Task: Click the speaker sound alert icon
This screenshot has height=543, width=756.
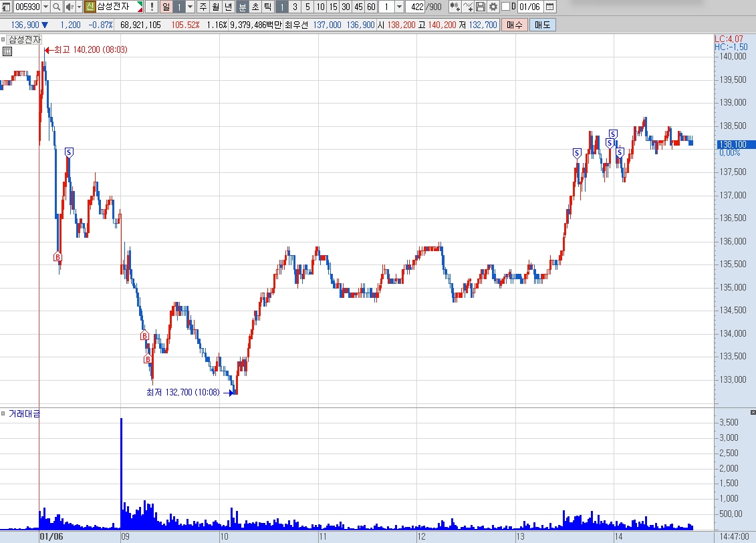Action: 70,7
